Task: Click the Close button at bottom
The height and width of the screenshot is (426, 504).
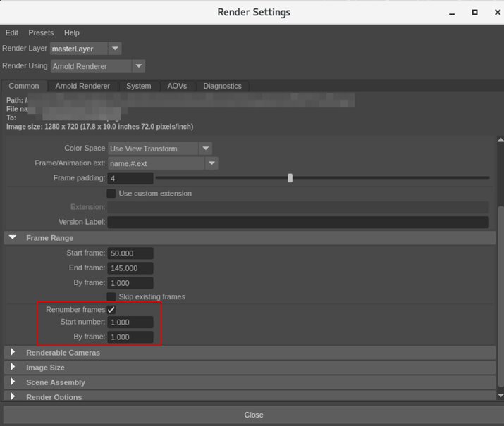Action: (x=253, y=415)
